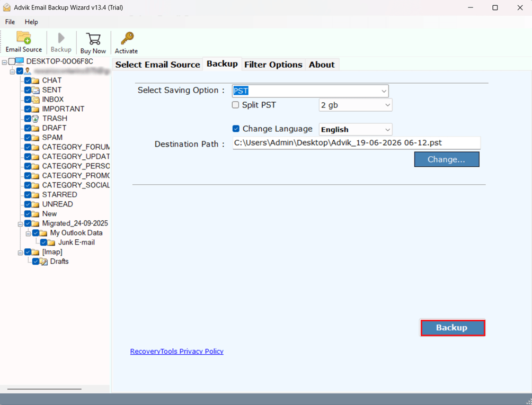Collapse the [Imap] tree node
The width and height of the screenshot is (532, 405).
pos(20,253)
